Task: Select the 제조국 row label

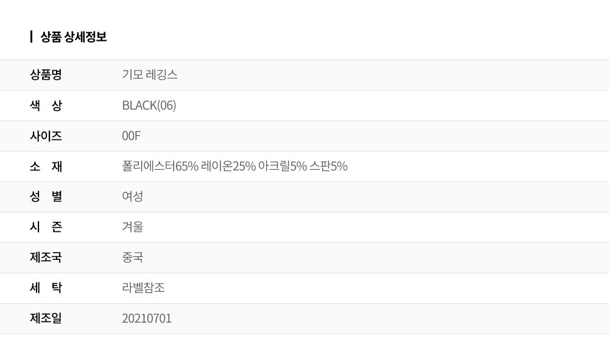Action: click(x=46, y=257)
